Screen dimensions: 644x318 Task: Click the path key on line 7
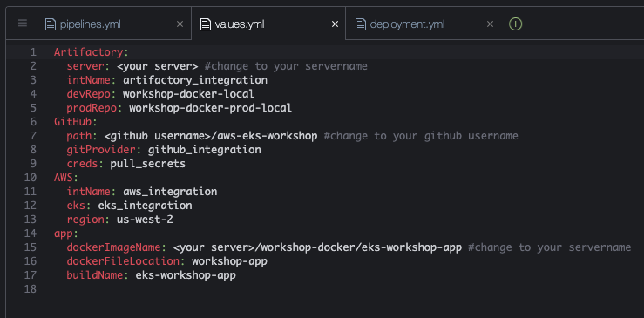coord(79,136)
